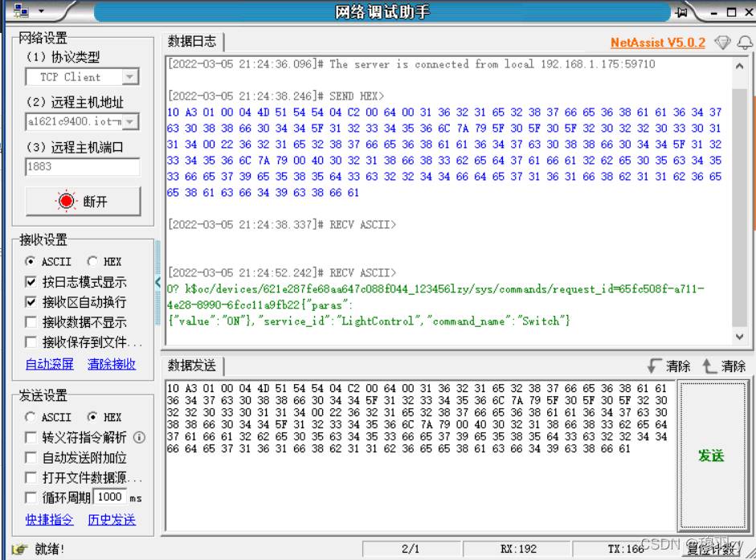Image resolution: width=756 pixels, height=560 pixels.
Task: Click the up-arrow 清除 icon
Action: pos(709,366)
